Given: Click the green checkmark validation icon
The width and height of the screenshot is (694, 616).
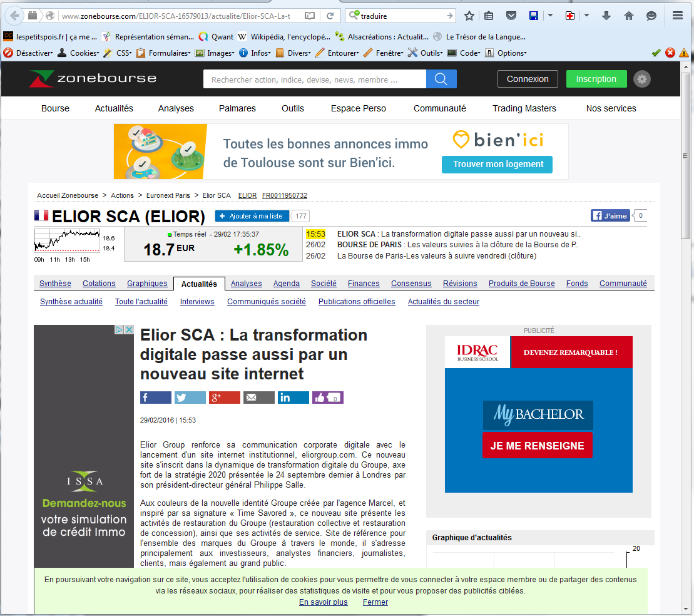Looking at the screenshot, I should point(656,53).
